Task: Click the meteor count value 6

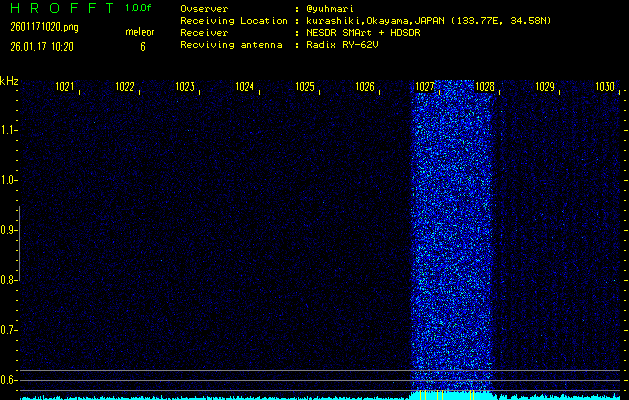Action: point(143,47)
